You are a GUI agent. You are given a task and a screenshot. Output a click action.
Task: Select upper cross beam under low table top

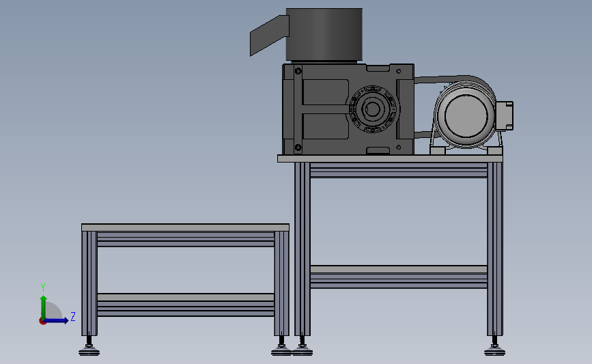[x=185, y=239]
